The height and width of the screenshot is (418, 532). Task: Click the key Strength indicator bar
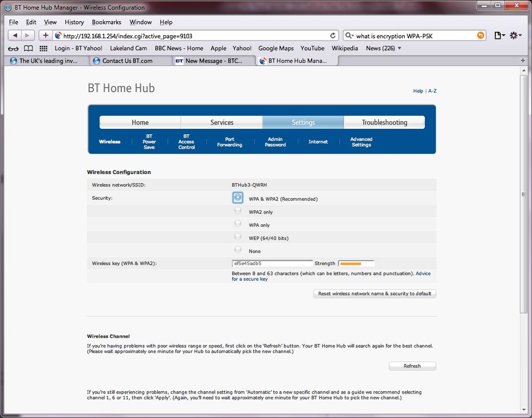pos(356,263)
